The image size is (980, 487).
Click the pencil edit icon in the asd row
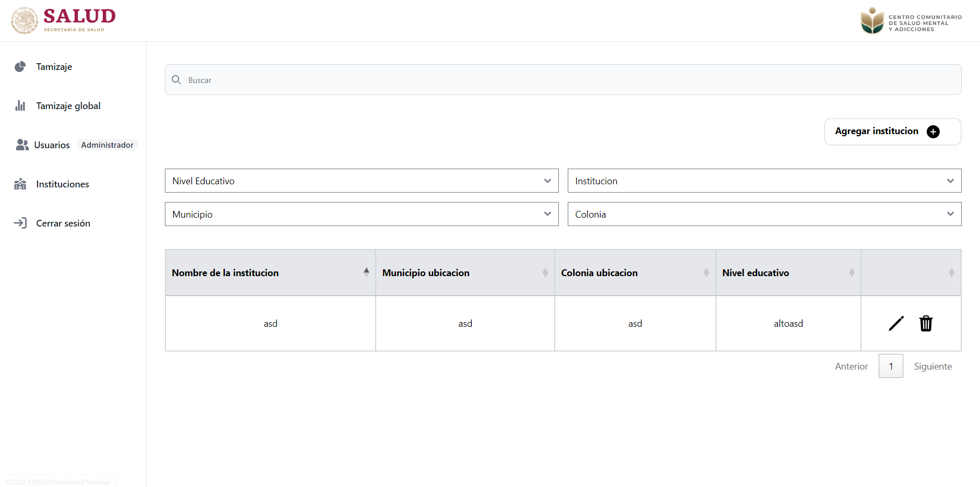[895, 324]
